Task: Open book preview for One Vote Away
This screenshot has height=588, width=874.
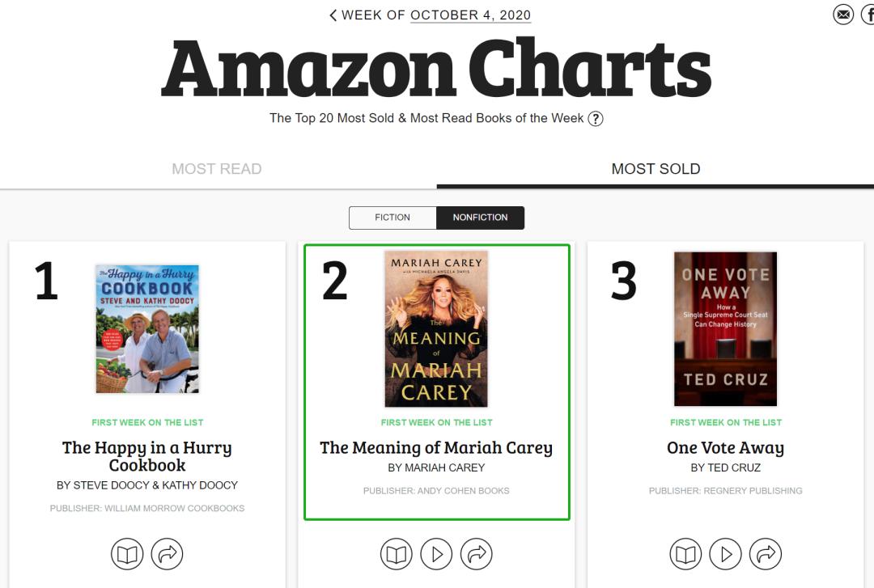Action: coord(685,554)
